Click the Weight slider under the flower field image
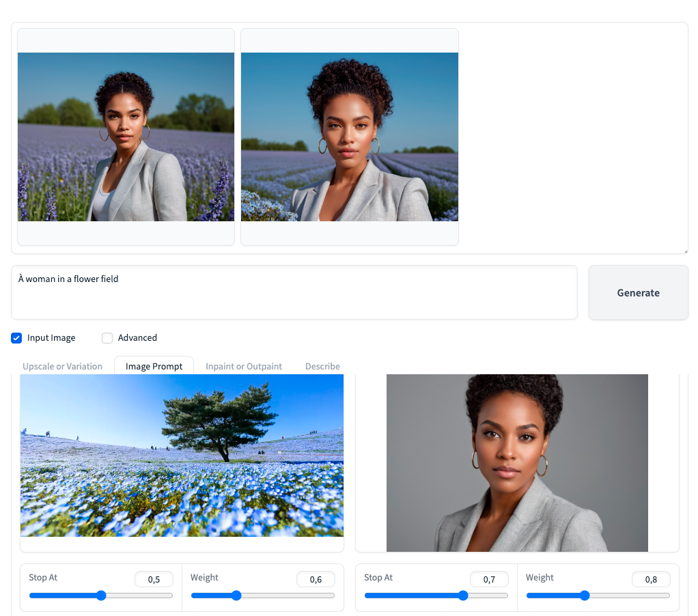The image size is (698, 616). coord(263,596)
